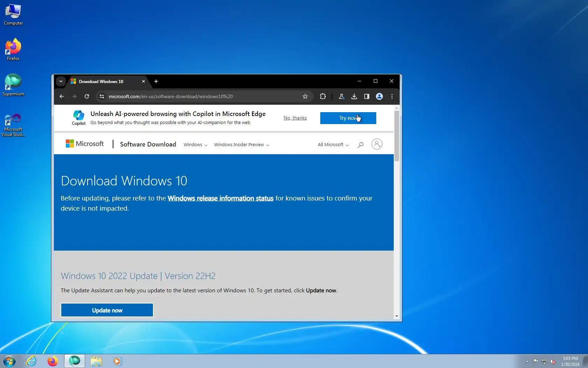Click the Update now button
This screenshot has width=588, height=368.
point(107,310)
